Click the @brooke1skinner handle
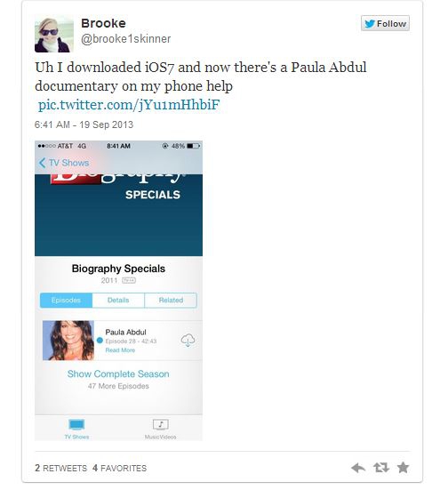This screenshot has height=490, width=448. [125, 39]
